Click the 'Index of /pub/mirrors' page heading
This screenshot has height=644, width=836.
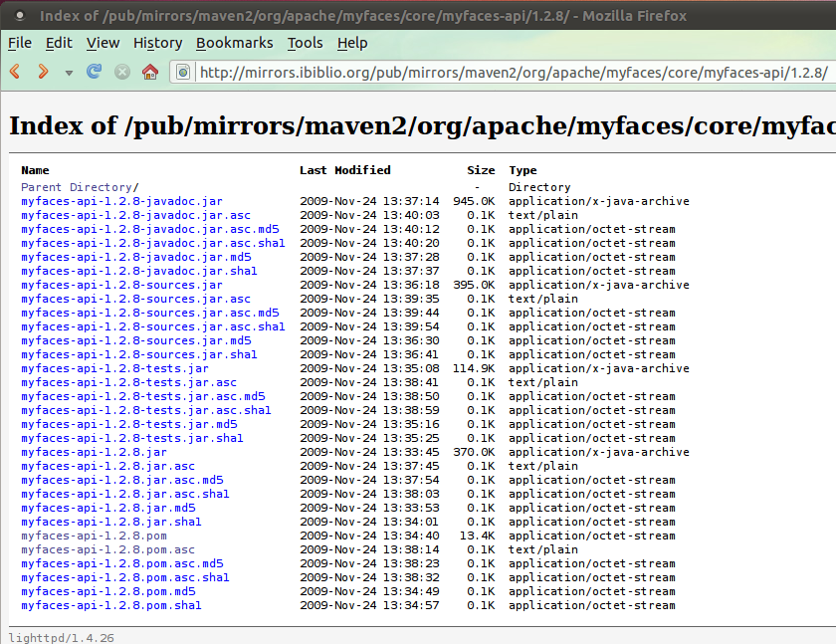(422, 125)
